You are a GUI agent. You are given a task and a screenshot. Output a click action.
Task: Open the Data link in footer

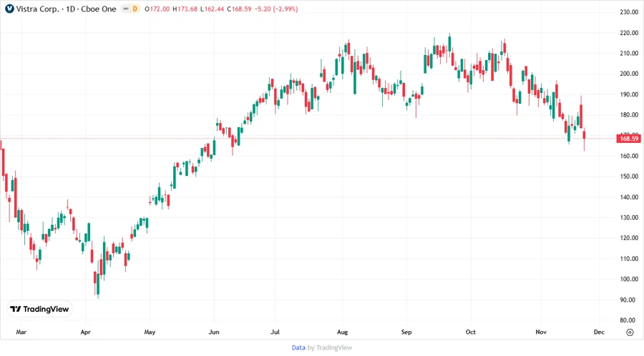[x=298, y=347]
